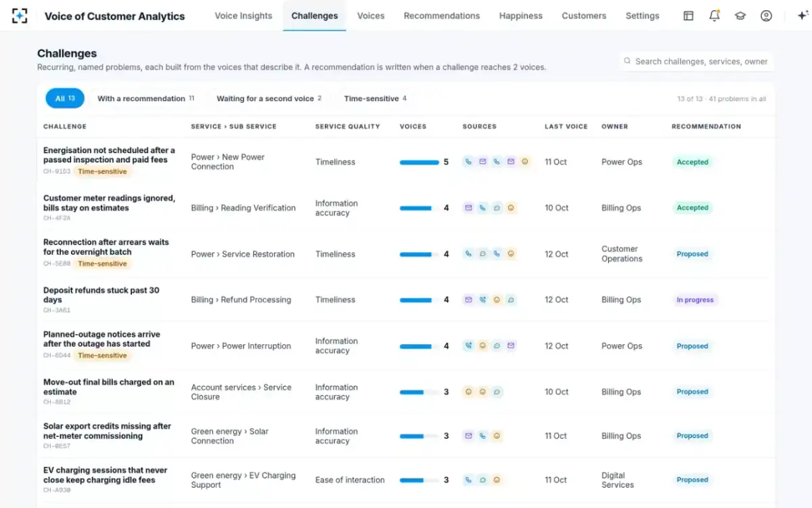Image resolution: width=812 pixels, height=508 pixels.
Task: Click voices bar in Energisation not scheduled row
Action: point(420,163)
